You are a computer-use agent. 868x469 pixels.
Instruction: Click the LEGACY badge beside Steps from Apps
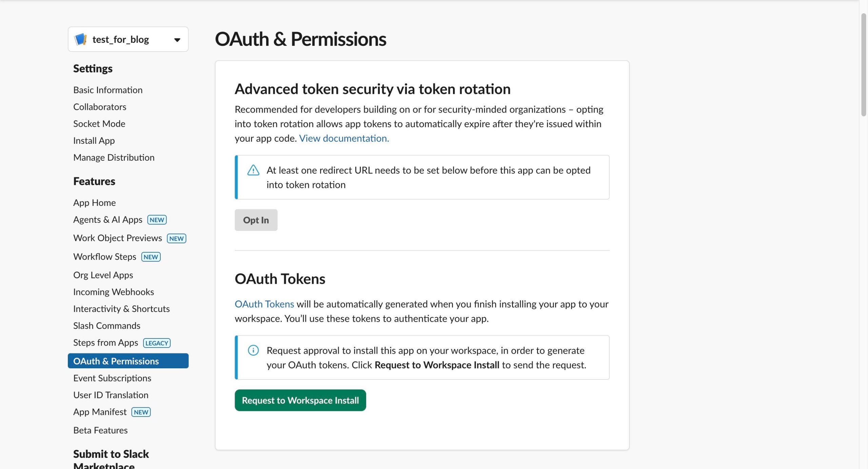[157, 343]
